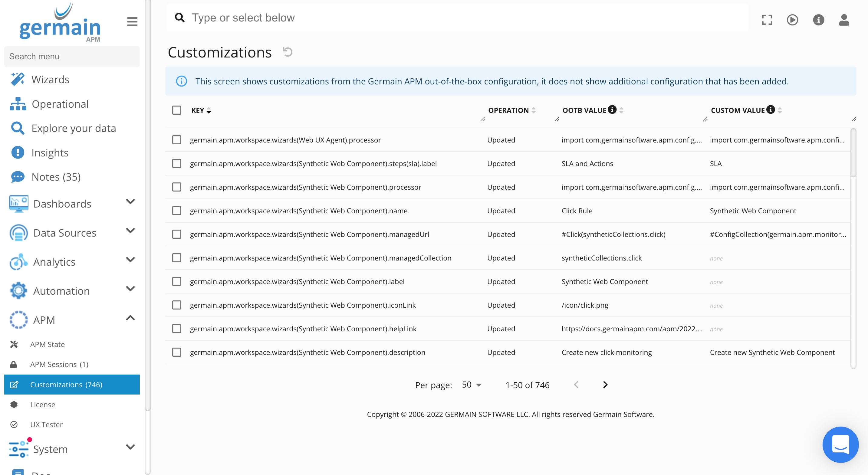Check the select-all checkbox in table header

pyautogui.click(x=176, y=110)
